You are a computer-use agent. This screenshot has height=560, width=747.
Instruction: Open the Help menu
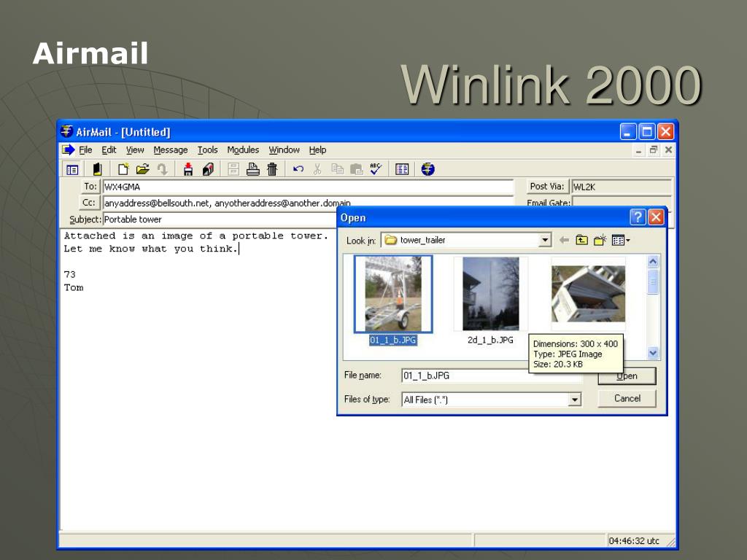(x=318, y=150)
